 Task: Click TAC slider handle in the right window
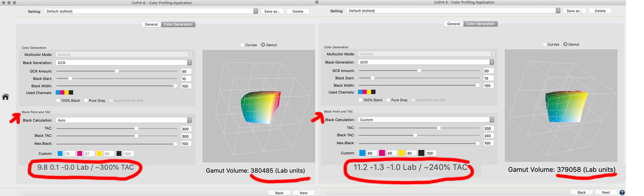(x=439, y=128)
